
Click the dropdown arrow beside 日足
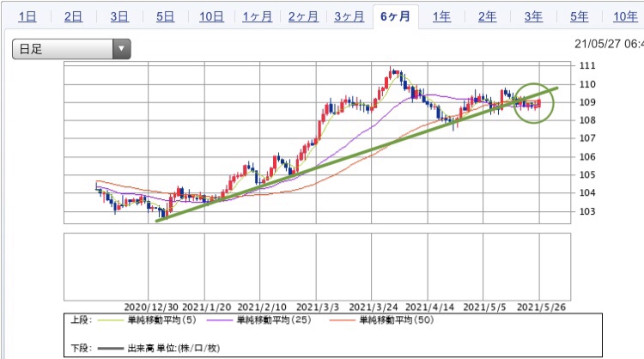click(122, 49)
